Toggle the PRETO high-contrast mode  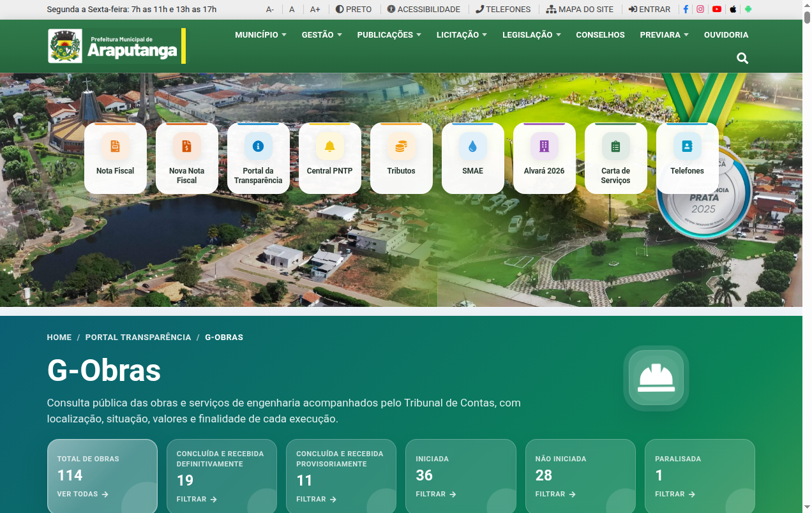(354, 10)
